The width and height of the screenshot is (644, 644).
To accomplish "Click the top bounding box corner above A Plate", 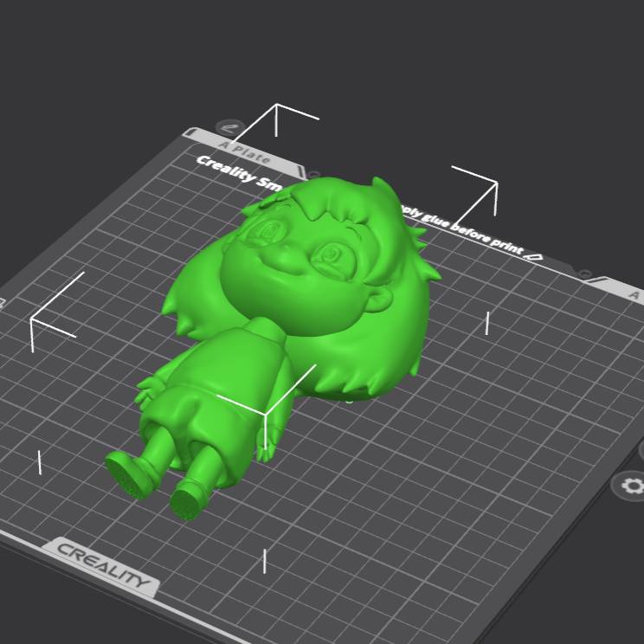I will [277, 106].
